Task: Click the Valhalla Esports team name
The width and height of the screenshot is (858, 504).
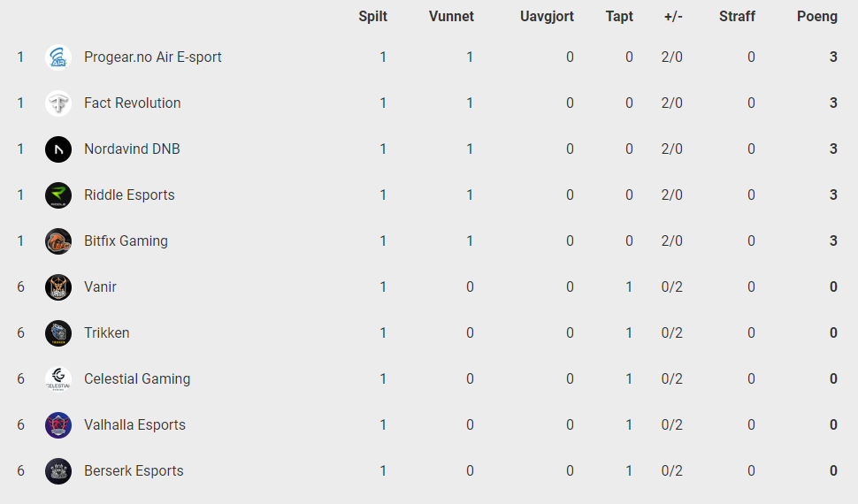Action: (134, 424)
